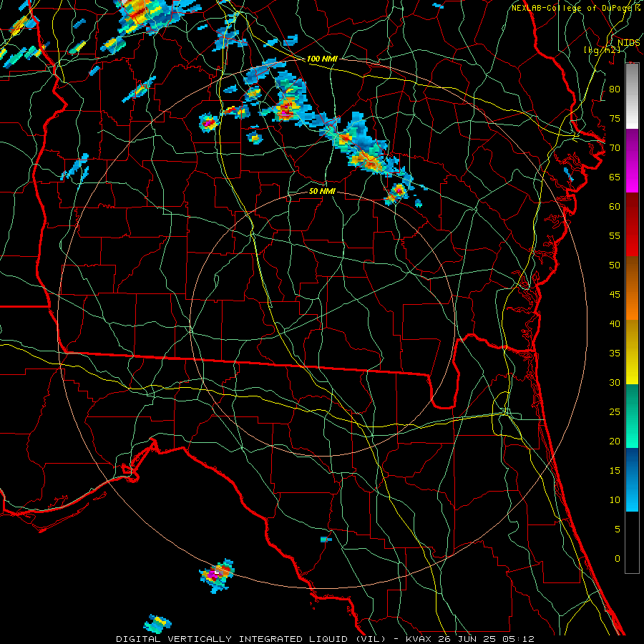Click the offshore storm cell with magenta core
Viewport: 644px width, 644px height.
coord(217,575)
